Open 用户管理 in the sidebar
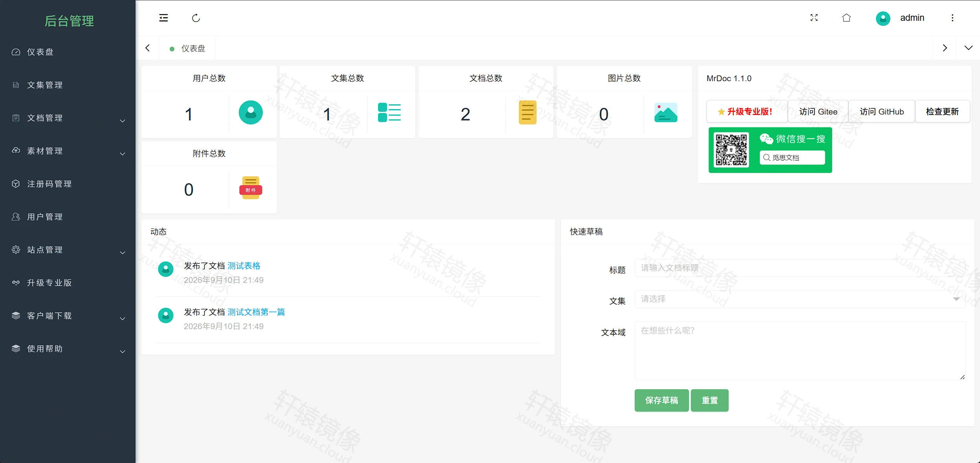The image size is (980, 463). pos(68,217)
